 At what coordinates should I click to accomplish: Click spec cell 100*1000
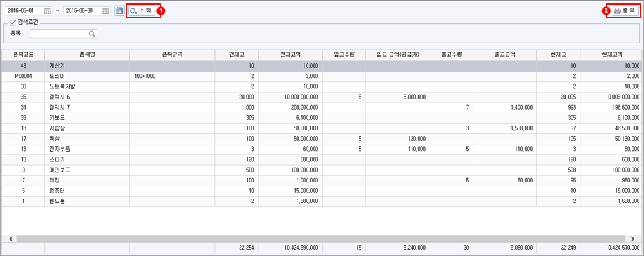173,76
